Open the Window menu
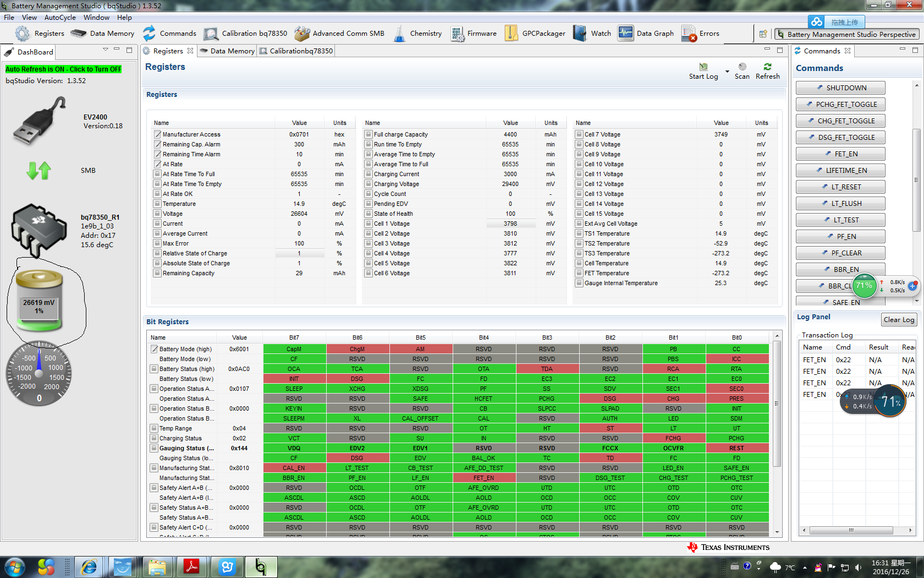Image resolution: width=924 pixels, height=578 pixels. [x=96, y=18]
